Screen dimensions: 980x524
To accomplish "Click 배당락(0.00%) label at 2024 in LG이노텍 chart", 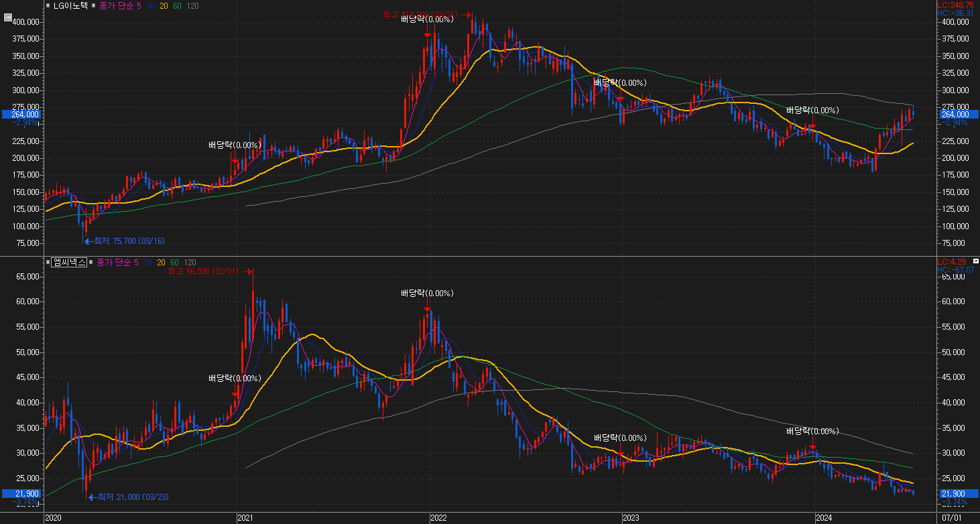I will coord(812,110).
